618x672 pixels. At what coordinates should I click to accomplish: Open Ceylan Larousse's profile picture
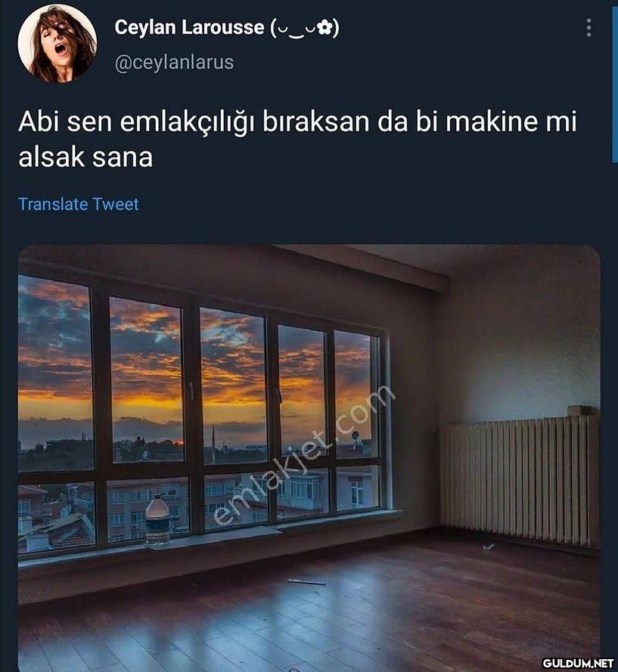pyautogui.click(x=57, y=44)
